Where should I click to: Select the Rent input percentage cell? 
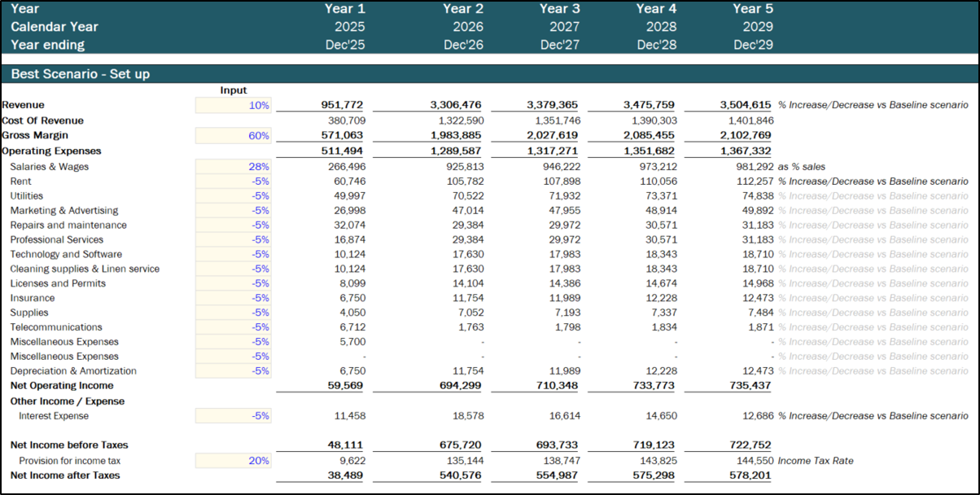(234, 182)
